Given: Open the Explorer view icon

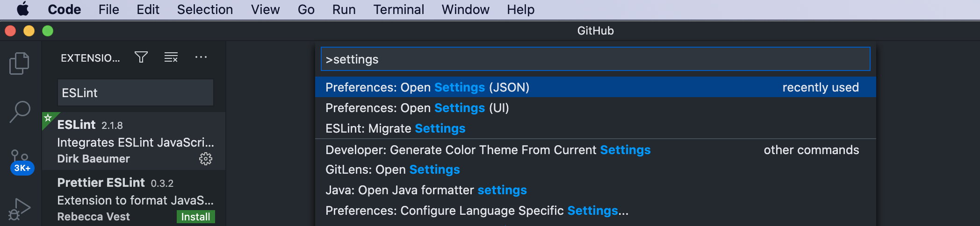Looking at the screenshot, I should 19,63.
